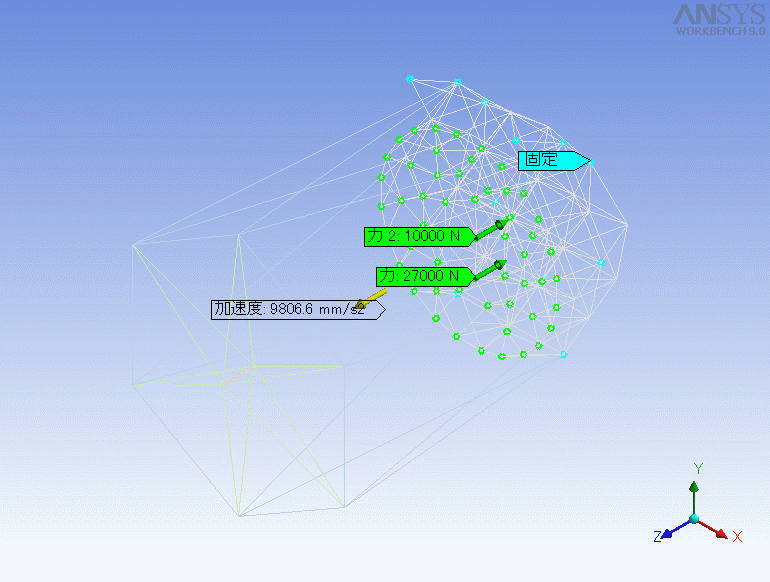Select the 固定 fixed support label

tap(553, 161)
